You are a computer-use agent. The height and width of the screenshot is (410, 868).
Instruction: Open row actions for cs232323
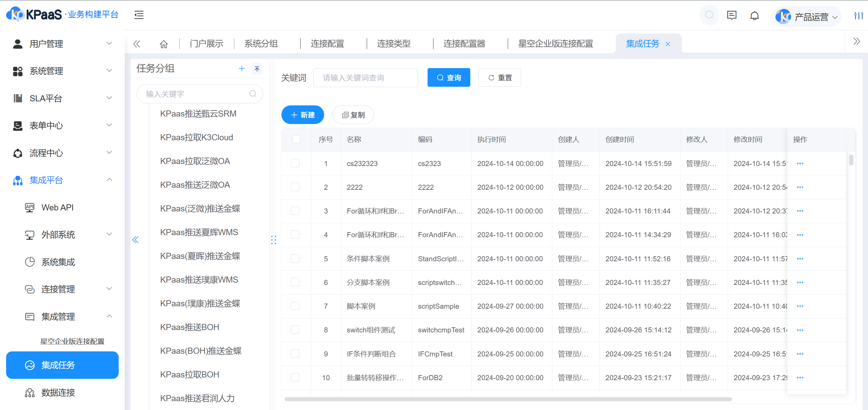click(800, 164)
